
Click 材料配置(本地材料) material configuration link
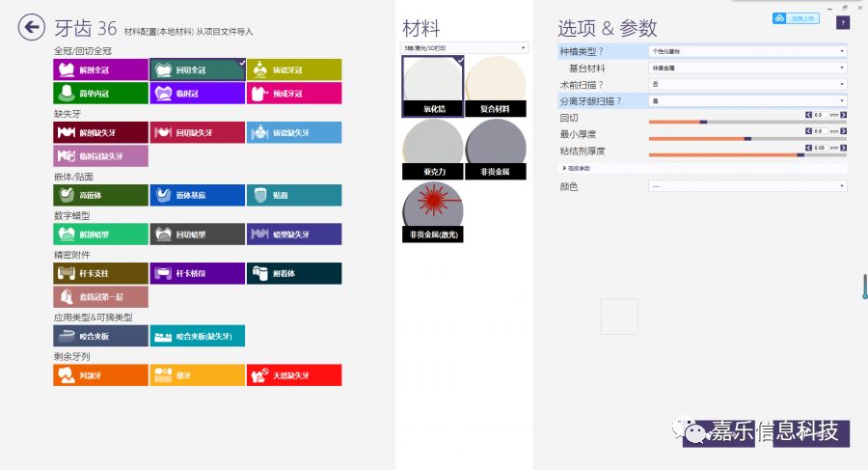[159, 32]
